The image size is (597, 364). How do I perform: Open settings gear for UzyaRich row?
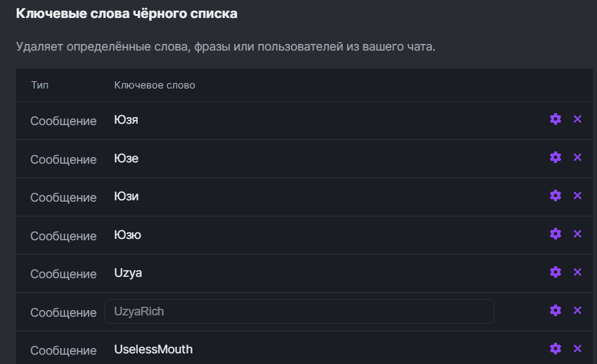pos(556,311)
